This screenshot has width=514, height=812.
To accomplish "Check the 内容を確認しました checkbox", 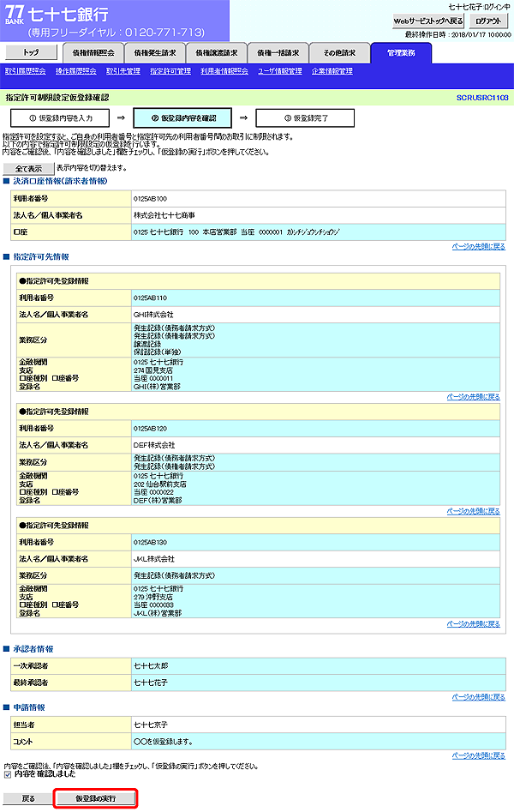I will pyautogui.click(x=9, y=773).
